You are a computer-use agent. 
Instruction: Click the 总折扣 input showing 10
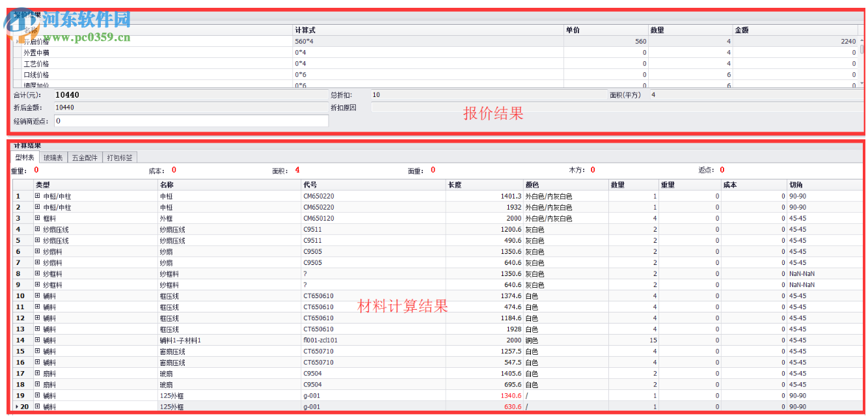(x=455, y=94)
